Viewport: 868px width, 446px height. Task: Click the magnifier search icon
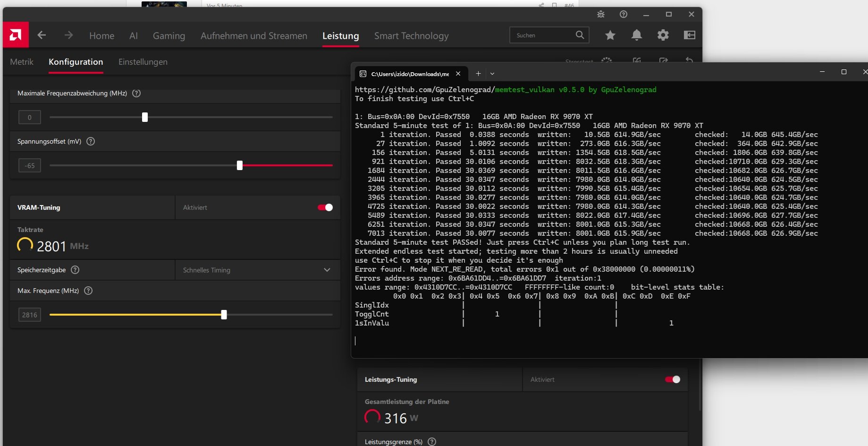[580, 35]
